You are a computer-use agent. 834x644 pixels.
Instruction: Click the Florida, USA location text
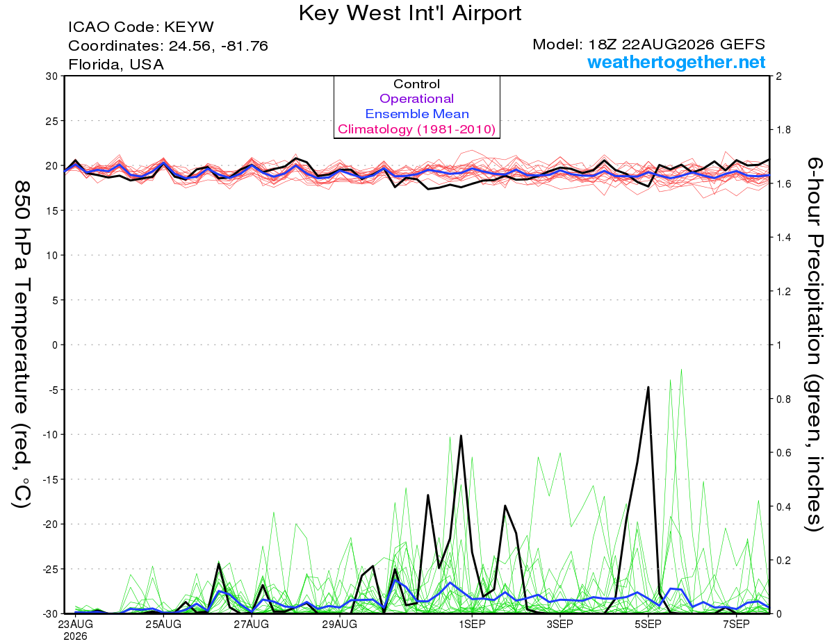[116, 65]
